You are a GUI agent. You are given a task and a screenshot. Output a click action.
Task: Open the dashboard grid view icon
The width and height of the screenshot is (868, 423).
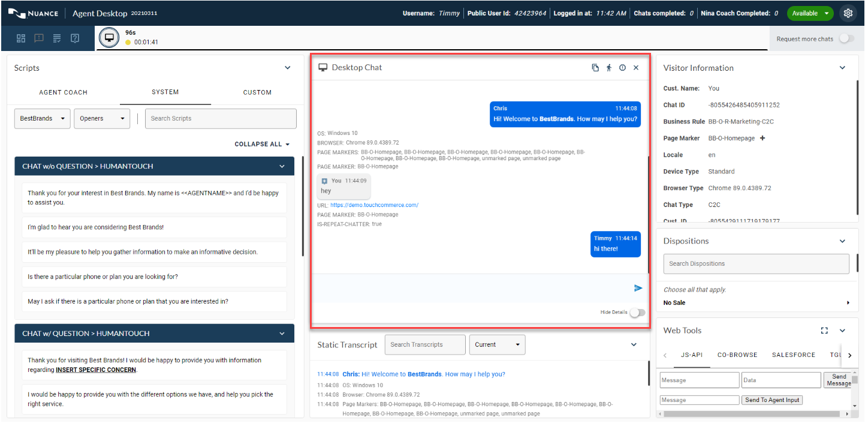(21, 38)
